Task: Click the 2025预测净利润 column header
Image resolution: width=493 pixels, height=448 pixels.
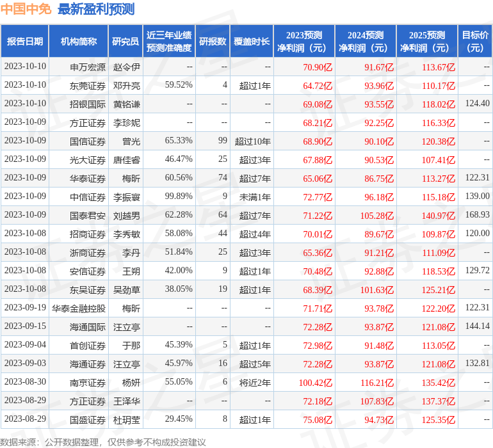Action: pyautogui.click(x=427, y=41)
